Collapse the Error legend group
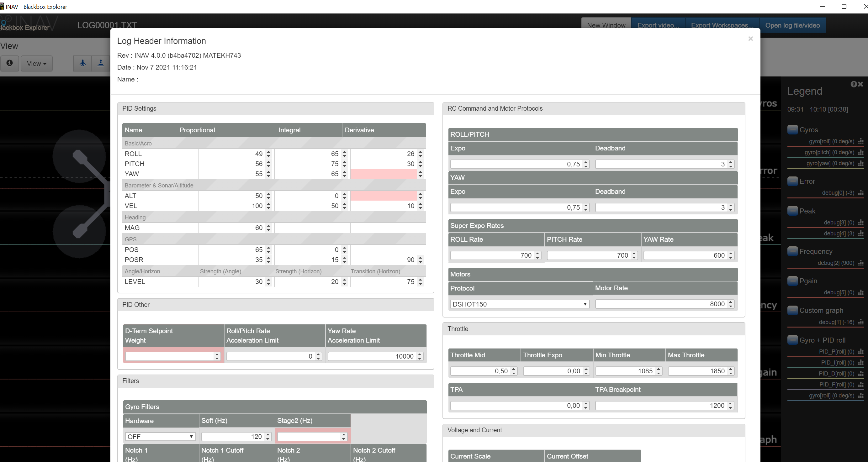The height and width of the screenshot is (462, 868). pyautogui.click(x=792, y=181)
